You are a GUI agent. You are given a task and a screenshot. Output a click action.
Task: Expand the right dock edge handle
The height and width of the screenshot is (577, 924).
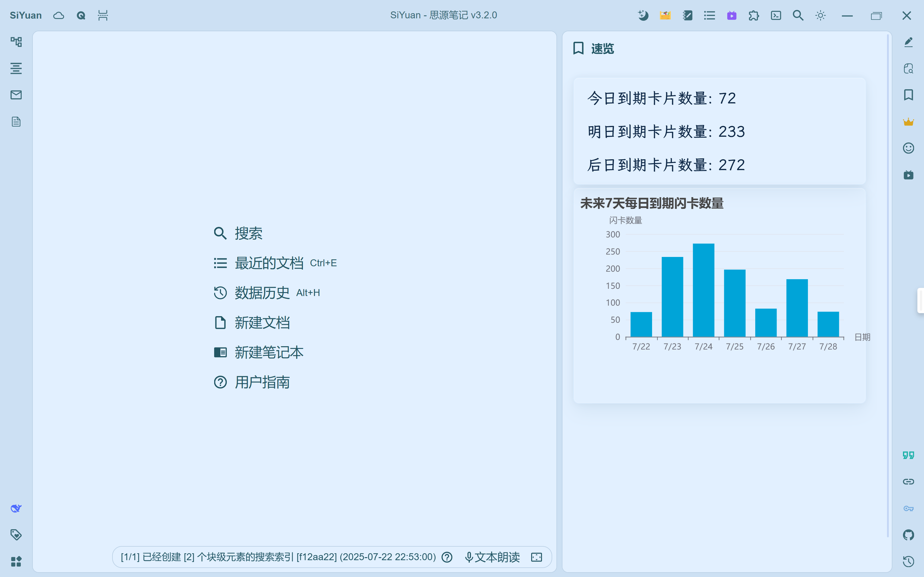pos(920,300)
